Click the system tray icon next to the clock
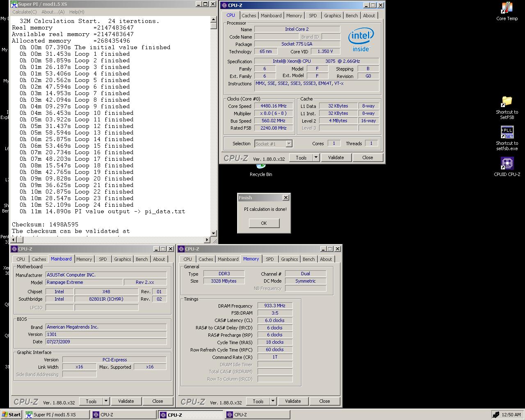525x420 pixels. pyautogui.click(x=495, y=415)
